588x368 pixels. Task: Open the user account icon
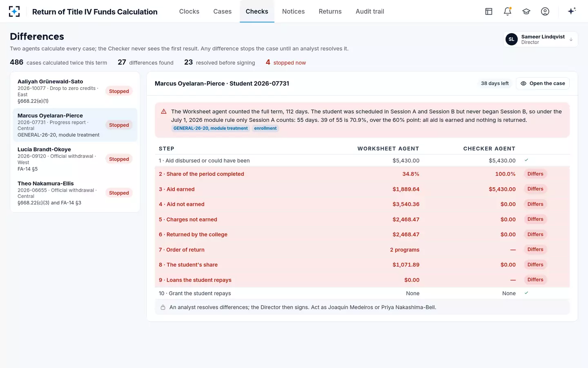(x=545, y=11)
